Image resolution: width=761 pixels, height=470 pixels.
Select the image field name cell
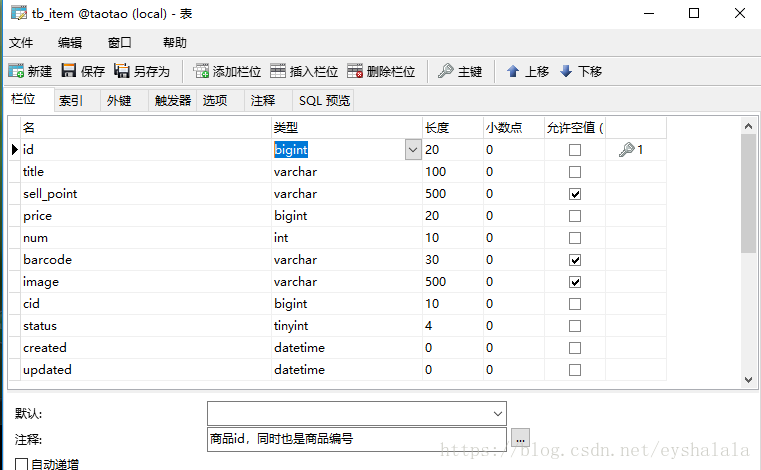tap(146, 282)
